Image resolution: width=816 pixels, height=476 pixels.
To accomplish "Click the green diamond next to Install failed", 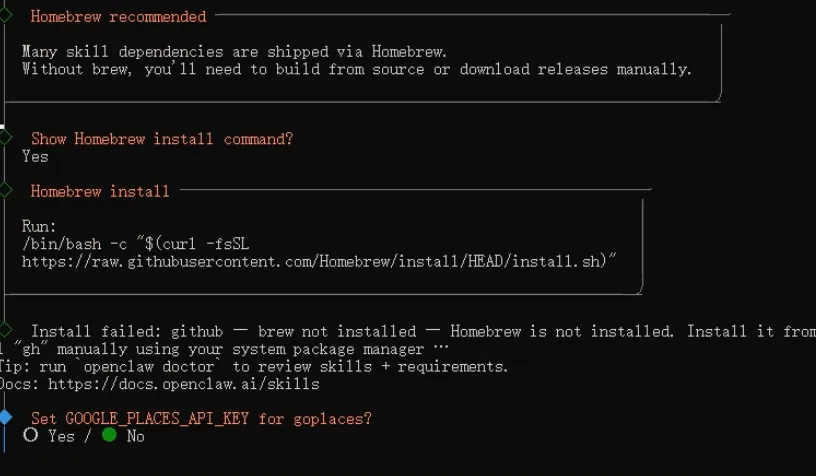I will click(5, 330).
